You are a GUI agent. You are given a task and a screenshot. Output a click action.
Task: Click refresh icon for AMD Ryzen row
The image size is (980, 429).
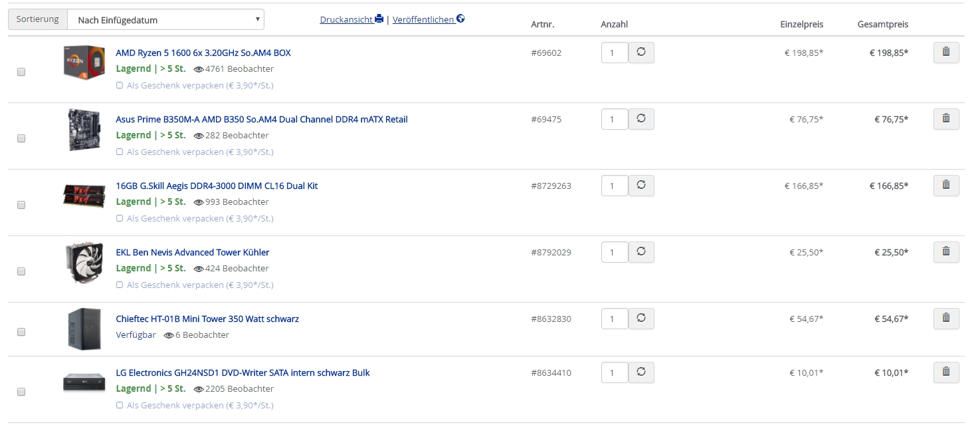(x=641, y=53)
